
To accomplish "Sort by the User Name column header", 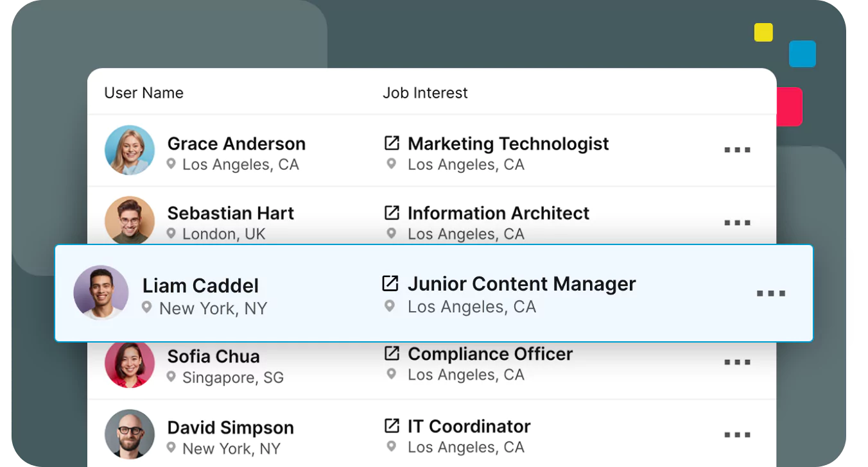I will [144, 92].
